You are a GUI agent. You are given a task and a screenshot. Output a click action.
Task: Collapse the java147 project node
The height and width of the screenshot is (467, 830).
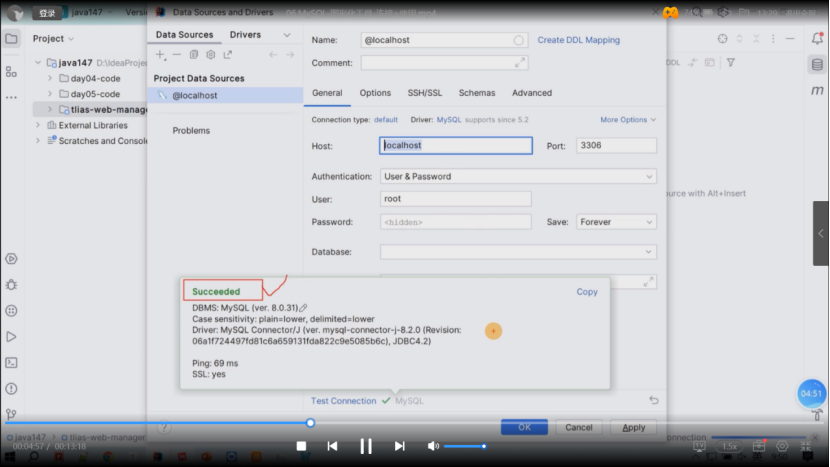point(38,62)
